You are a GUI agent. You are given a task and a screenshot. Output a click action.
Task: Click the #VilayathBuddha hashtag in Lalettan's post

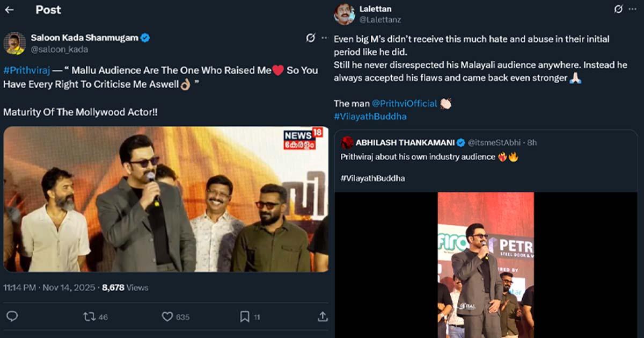[369, 116]
